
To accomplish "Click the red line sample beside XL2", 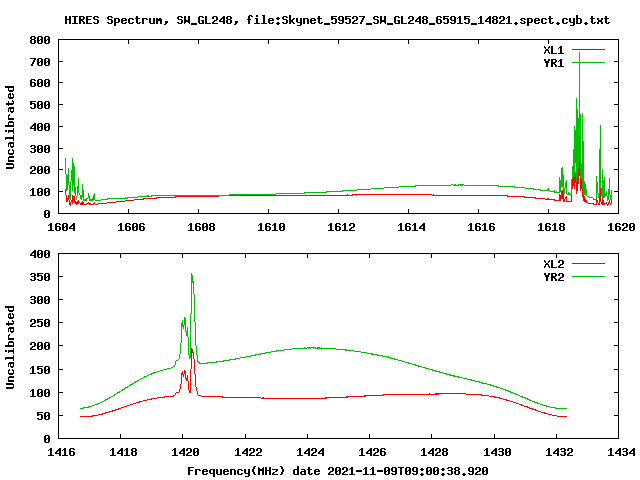I will [x=588, y=264].
